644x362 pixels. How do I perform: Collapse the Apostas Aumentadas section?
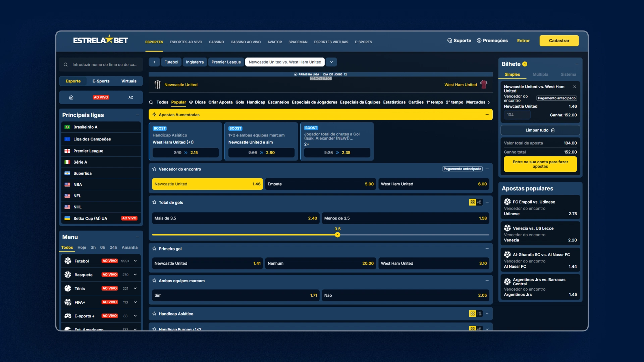click(x=487, y=115)
